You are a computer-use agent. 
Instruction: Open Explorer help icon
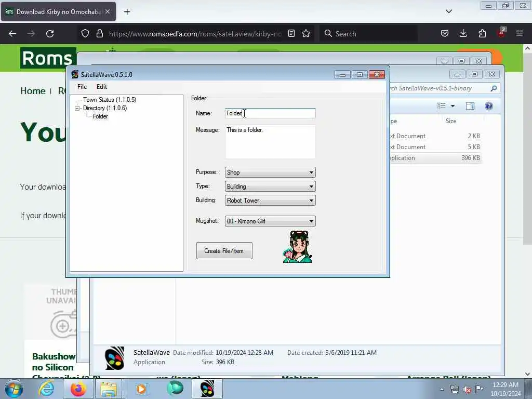(x=489, y=106)
